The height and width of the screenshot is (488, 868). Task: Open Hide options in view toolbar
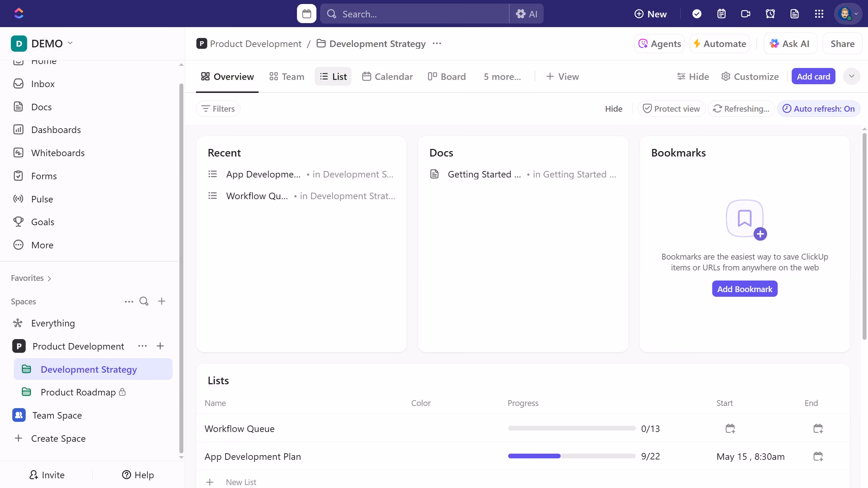coord(693,77)
